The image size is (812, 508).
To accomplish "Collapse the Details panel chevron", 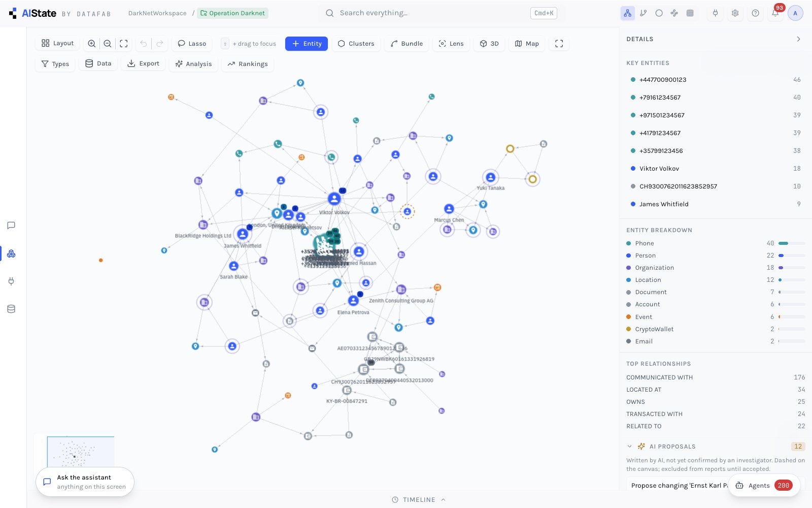I will coord(798,39).
